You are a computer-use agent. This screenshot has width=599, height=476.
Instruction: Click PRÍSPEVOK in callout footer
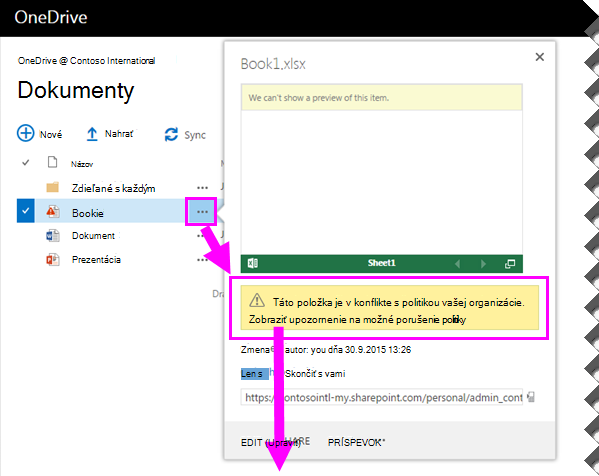356,442
